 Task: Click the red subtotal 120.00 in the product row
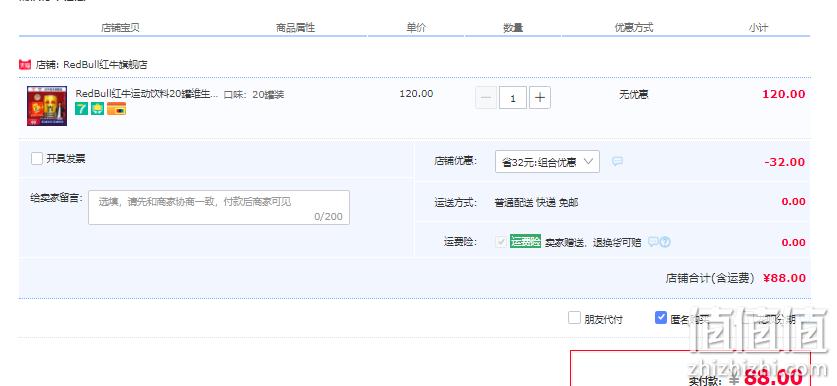pyautogui.click(x=784, y=94)
